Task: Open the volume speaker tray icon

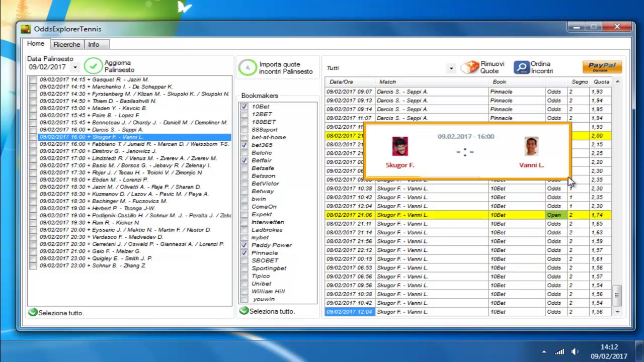Action: 575,352
